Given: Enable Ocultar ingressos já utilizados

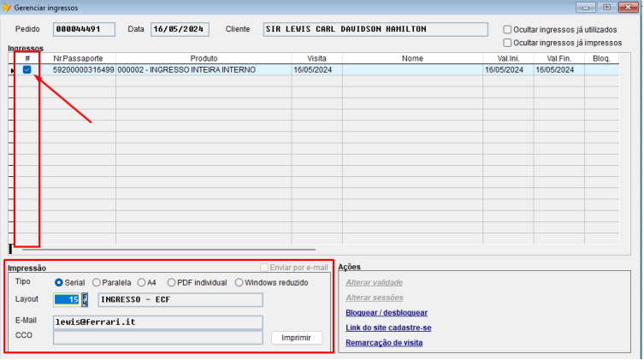Looking at the screenshot, I should 508,29.
